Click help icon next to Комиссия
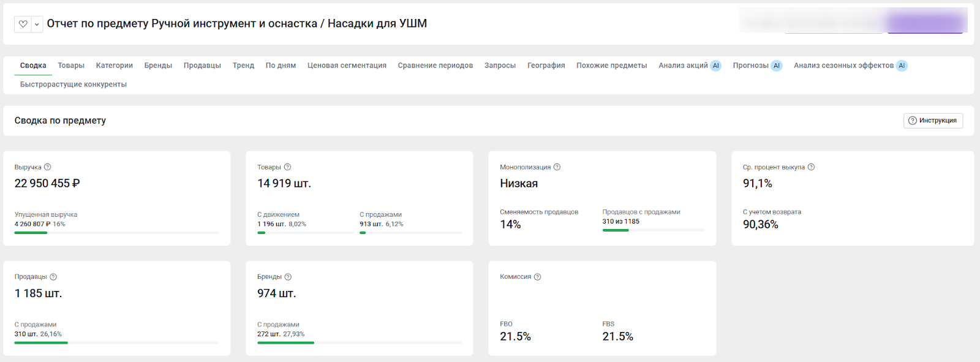Image resolution: width=980 pixels, height=362 pixels. coord(537,277)
